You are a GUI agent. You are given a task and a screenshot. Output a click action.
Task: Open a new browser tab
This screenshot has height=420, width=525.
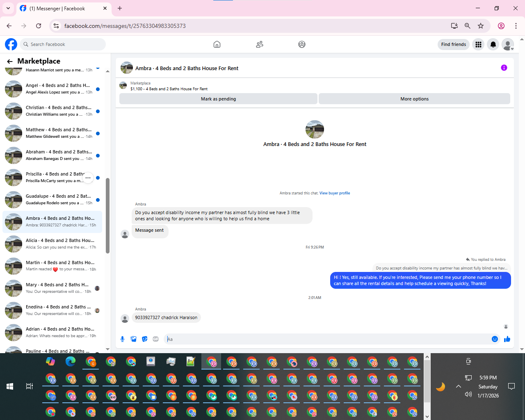pyautogui.click(x=120, y=8)
